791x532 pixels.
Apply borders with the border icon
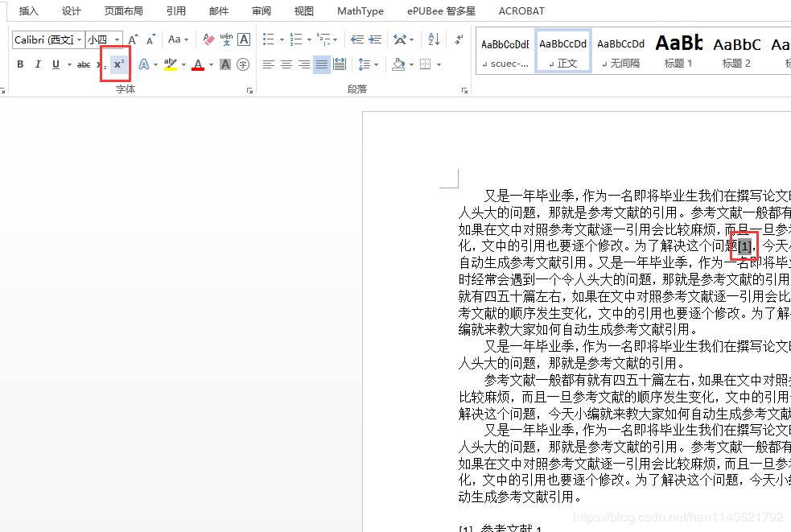click(x=425, y=64)
